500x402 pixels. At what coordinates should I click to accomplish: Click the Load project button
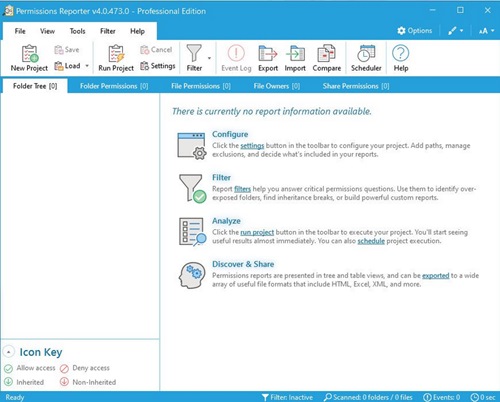(67, 66)
